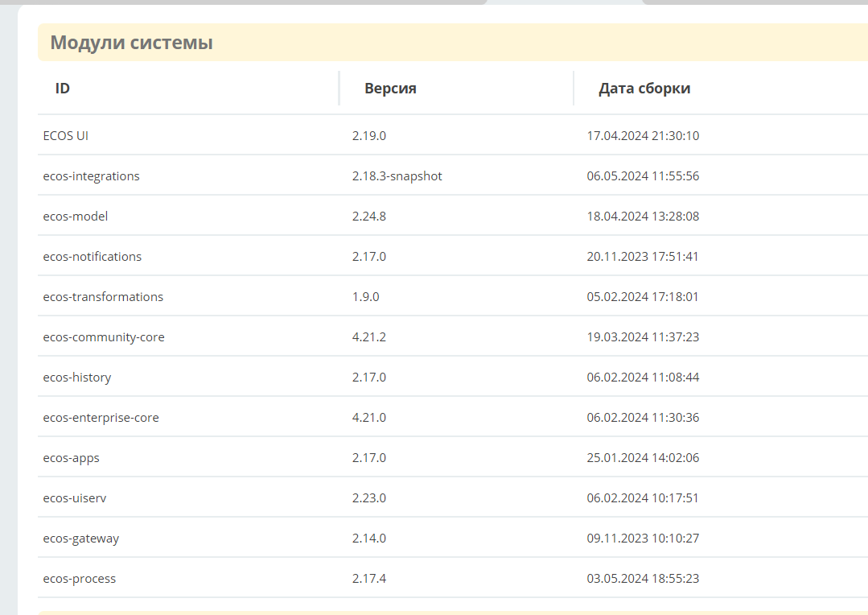868x615 pixels.
Task: Select the ecos-gateway module name
Action: tap(80, 539)
